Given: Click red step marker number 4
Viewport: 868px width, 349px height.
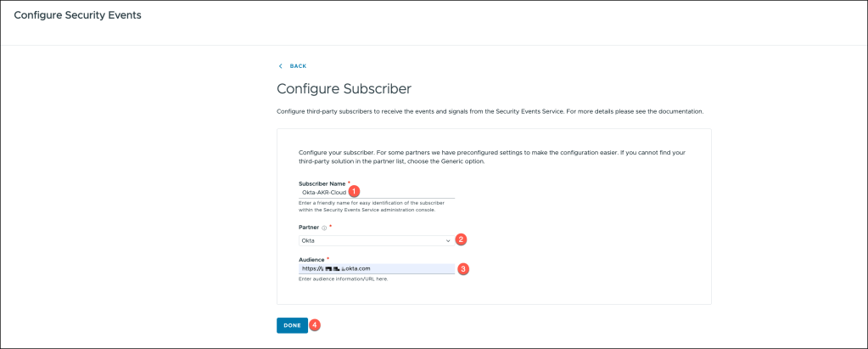Looking at the screenshot, I should point(315,324).
